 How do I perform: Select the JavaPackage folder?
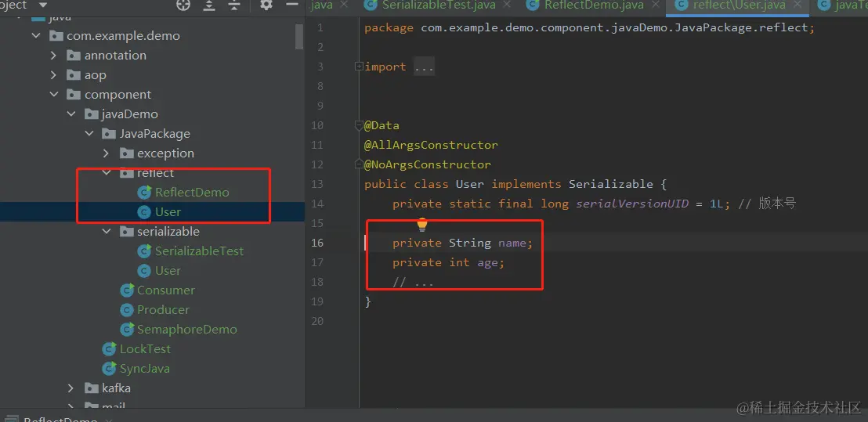pos(155,134)
